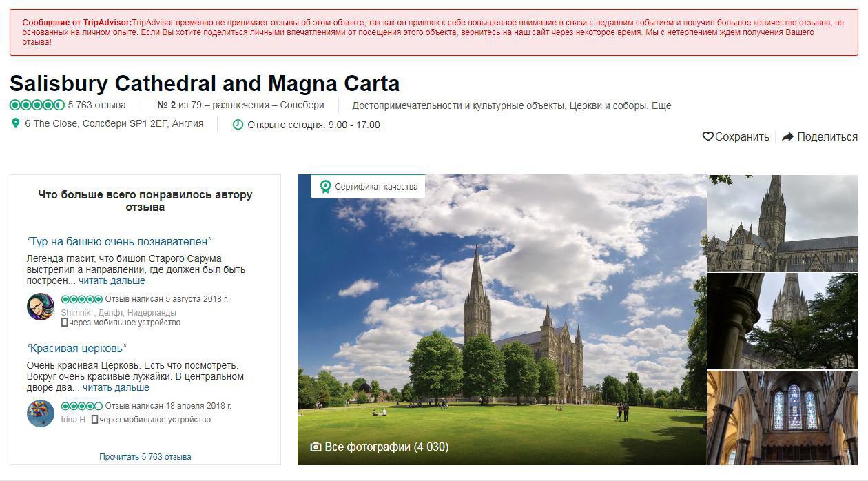Click reviewer name Shimnik
Viewport: 868px width, 481px height.
[76, 312]
